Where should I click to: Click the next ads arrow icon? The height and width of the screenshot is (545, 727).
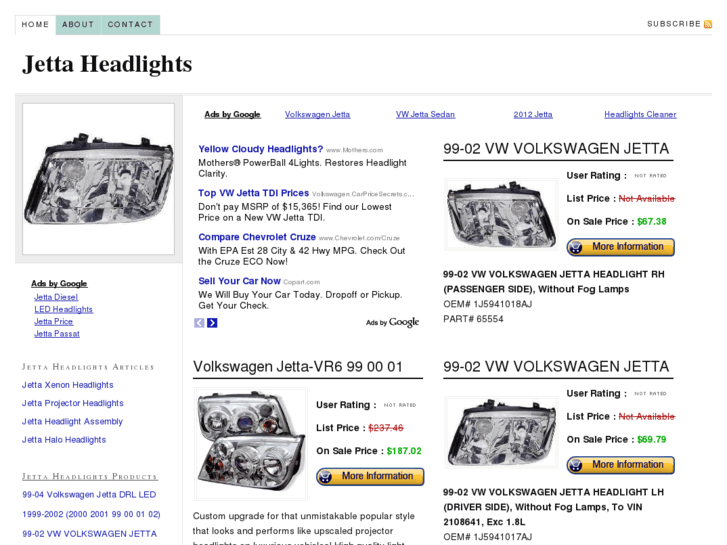(x=212, y=323)
